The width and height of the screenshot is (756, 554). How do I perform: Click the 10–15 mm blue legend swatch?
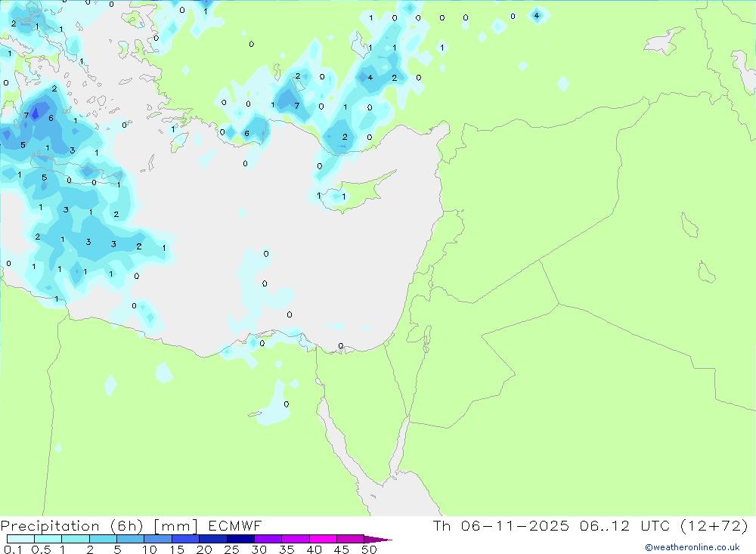tap(158, 539)
